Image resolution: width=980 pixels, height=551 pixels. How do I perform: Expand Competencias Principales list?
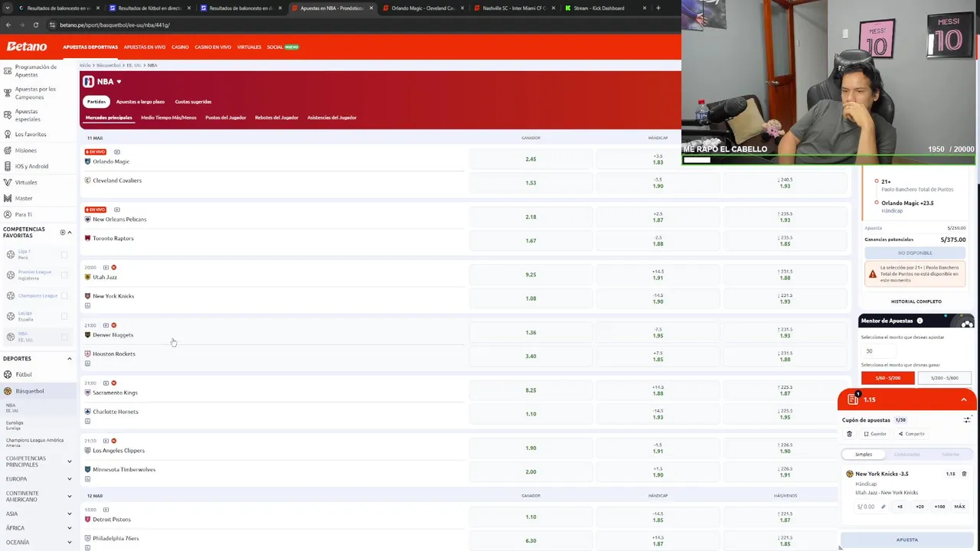pos(69,461)
